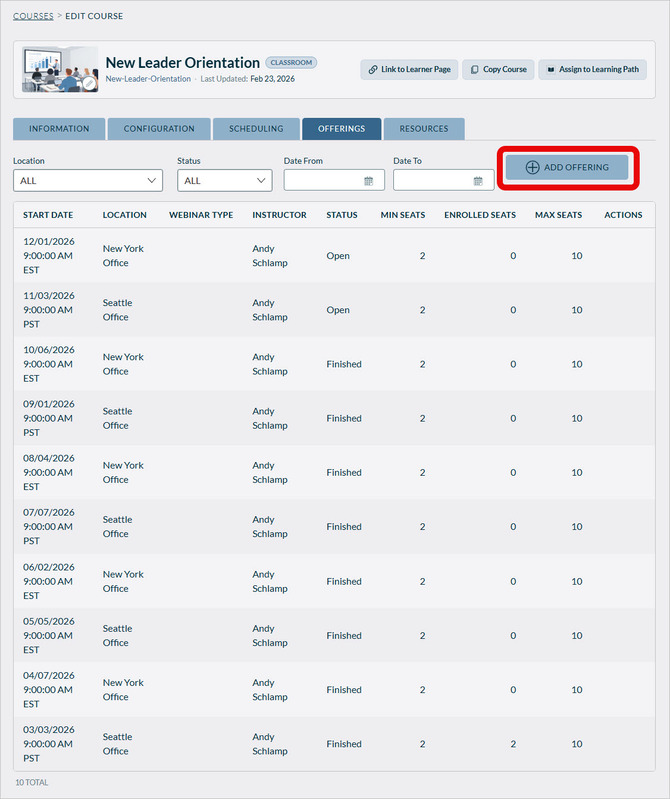Click the Webinar Type column header

[201, 215]
